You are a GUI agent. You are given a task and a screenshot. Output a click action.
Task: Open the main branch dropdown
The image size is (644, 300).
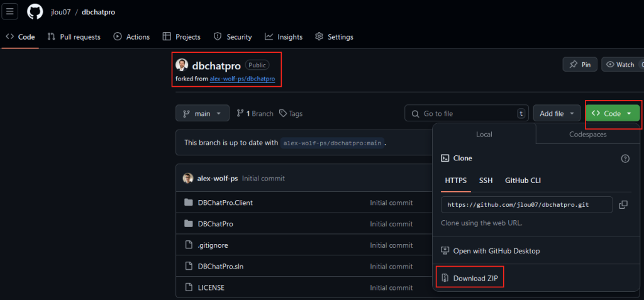[x=203, y=113]
